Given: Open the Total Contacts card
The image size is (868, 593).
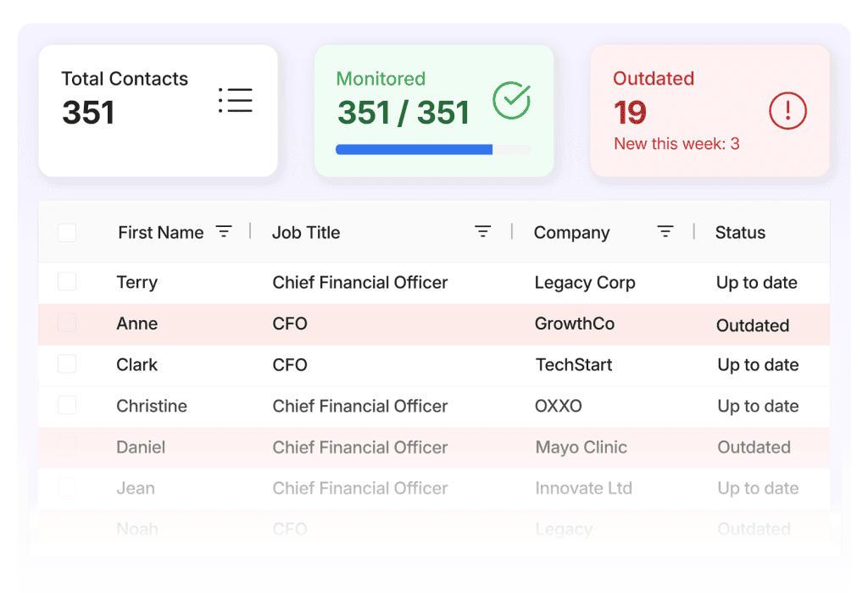Looking at the screenshot, I should point(158,111).
